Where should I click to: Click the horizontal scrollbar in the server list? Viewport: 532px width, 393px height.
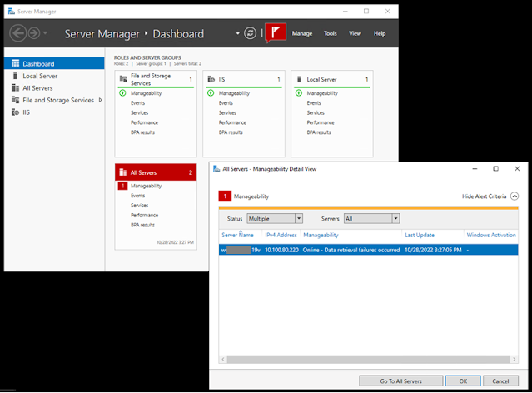pos(369,359)
